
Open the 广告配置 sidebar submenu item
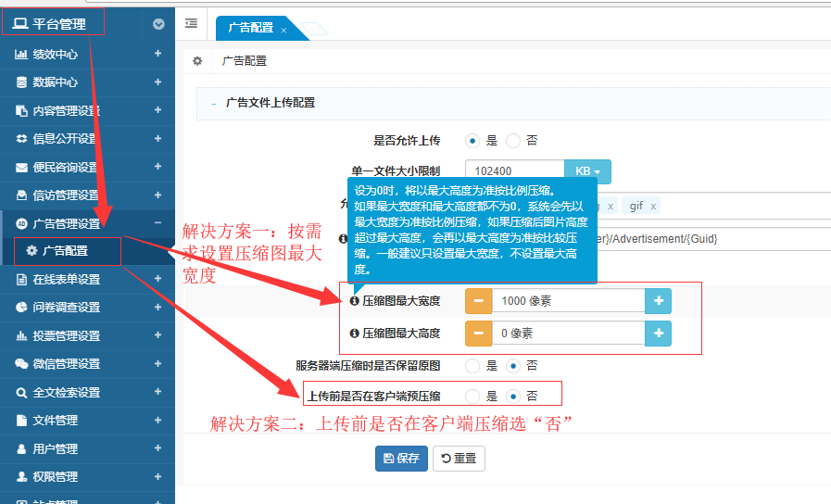[65, 251]
